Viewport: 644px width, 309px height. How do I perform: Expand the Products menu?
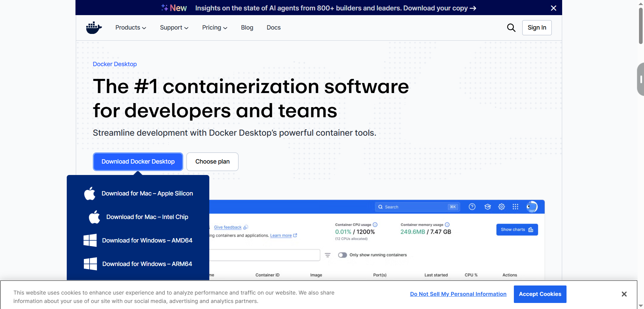tap(131, 28)
